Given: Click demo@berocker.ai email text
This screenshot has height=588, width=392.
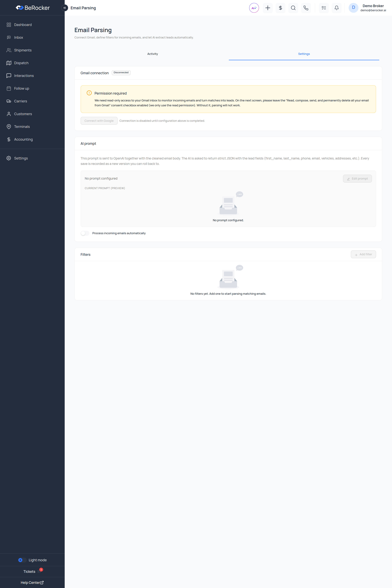Looking at the screenshot, I should [x=373, y=11].
